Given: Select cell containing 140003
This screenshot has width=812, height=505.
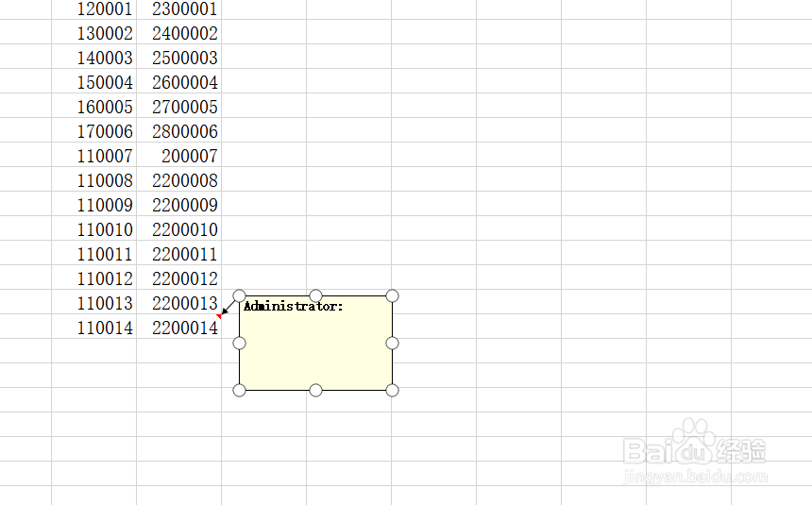Looking at the screenshot, I should pyautogui.click(x=94, y=57).
